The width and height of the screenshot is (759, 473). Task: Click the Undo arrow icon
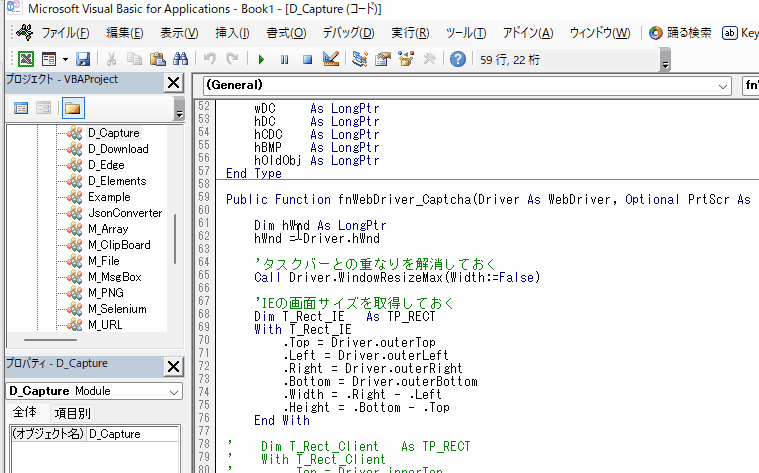[210, 60]
